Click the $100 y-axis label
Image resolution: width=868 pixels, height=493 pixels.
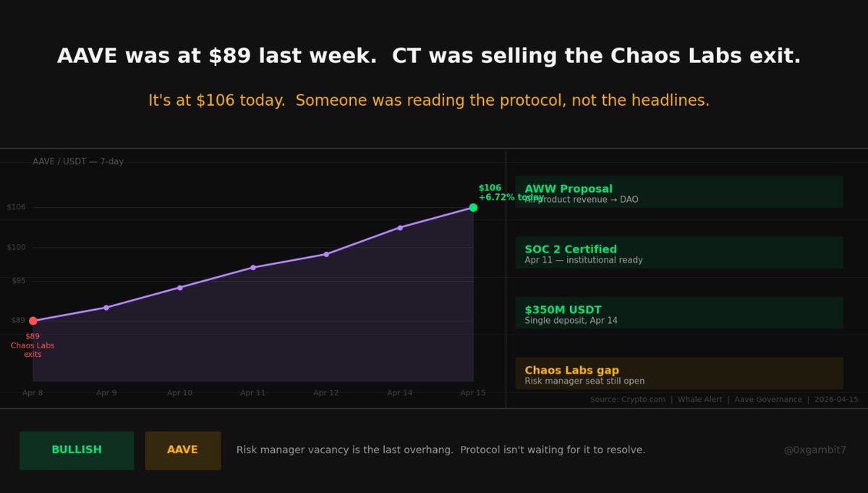[x=16, y=247]
